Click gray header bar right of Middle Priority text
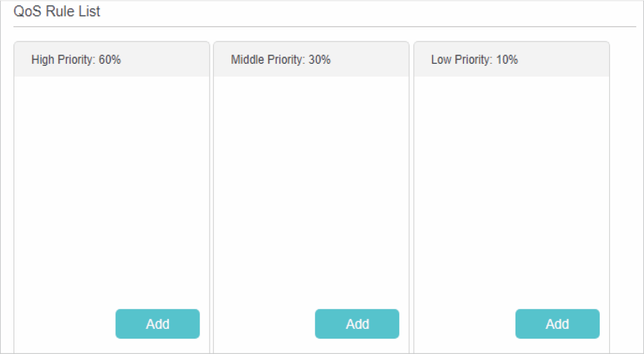The image size is (644, 354). pos(369,60)
